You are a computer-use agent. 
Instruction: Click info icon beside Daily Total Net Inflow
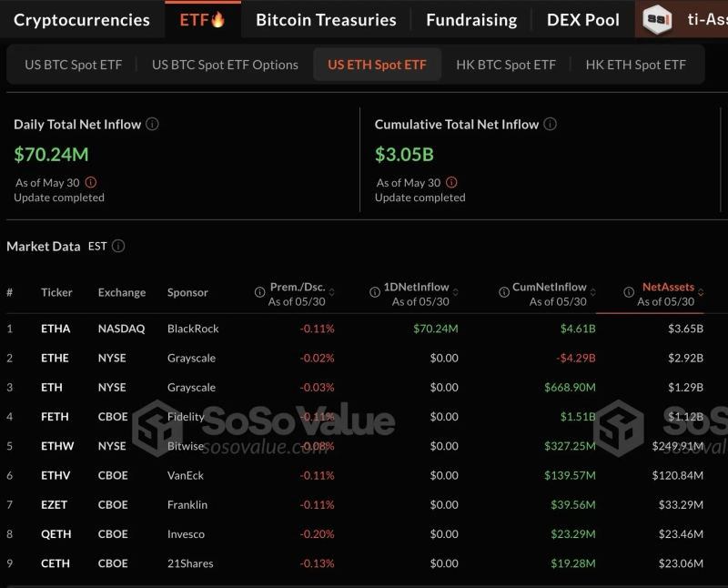click(152, 124)
